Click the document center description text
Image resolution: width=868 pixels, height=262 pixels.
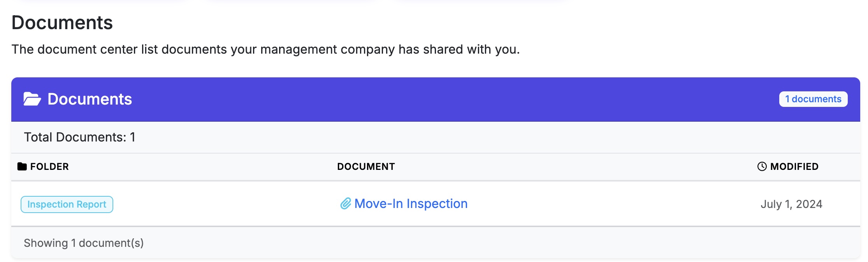266,49
